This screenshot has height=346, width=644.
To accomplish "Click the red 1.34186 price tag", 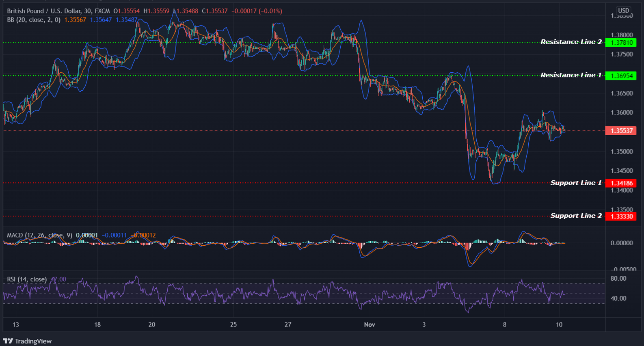I will tap(620, 183).
